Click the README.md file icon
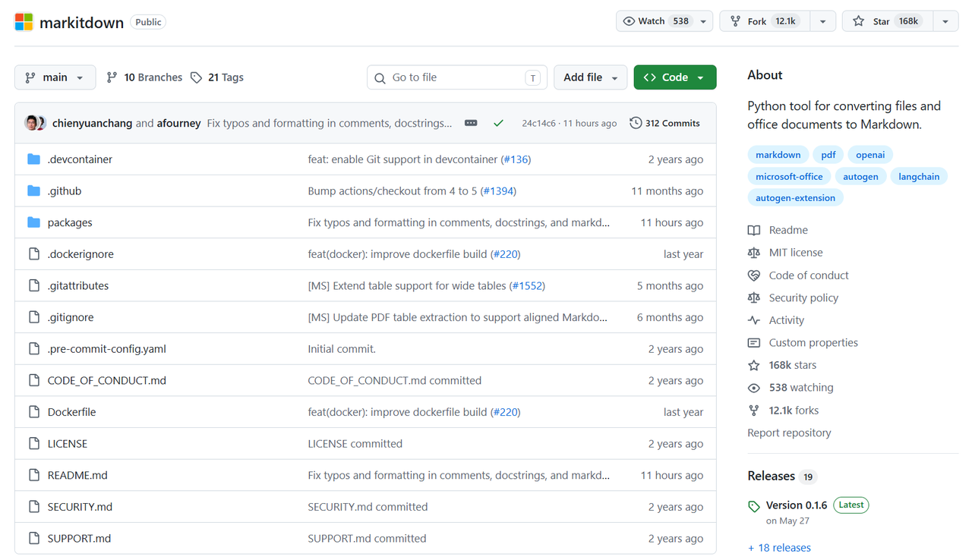 click(x=33, y=475)
